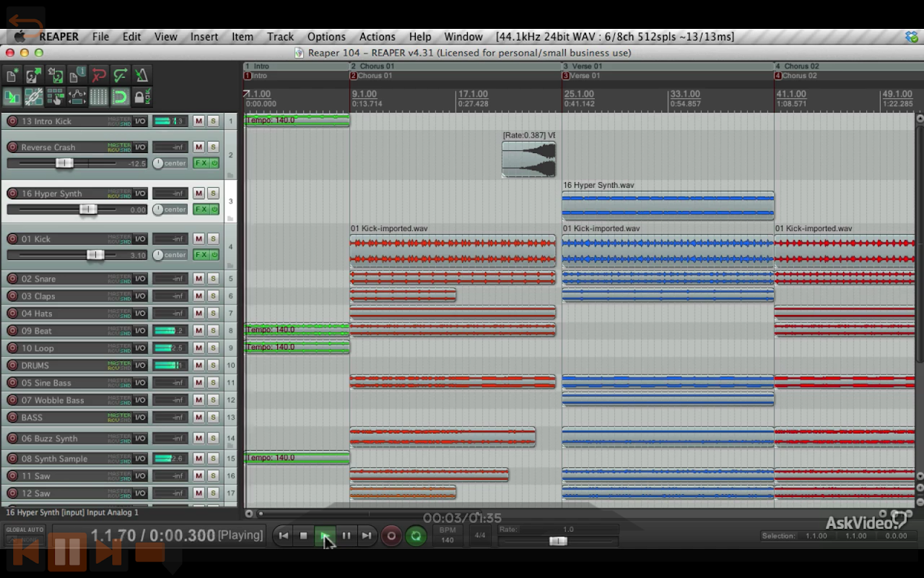924x578 pixels.
Task: Click the Reverse Crash volume fader
Action: (64, 163)
